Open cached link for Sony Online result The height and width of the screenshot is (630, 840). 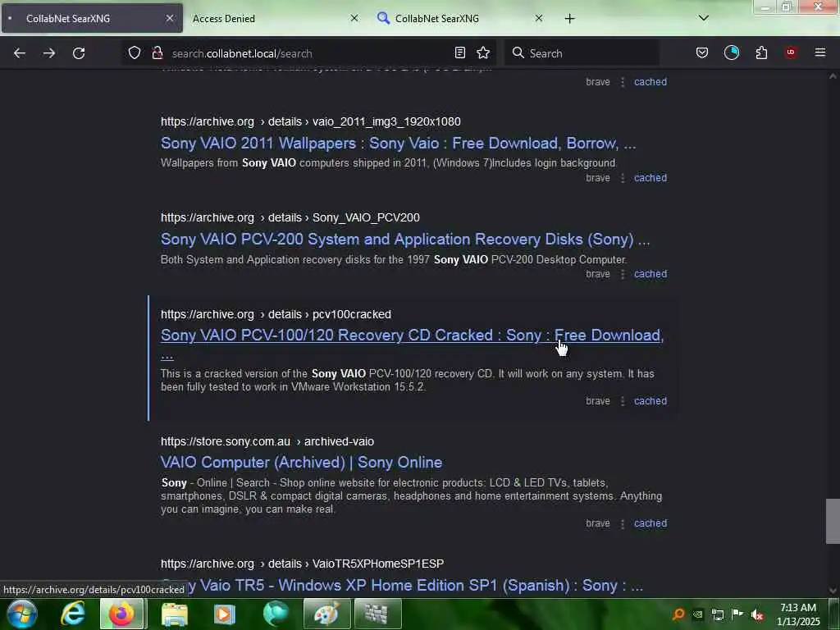click(651, 523)
